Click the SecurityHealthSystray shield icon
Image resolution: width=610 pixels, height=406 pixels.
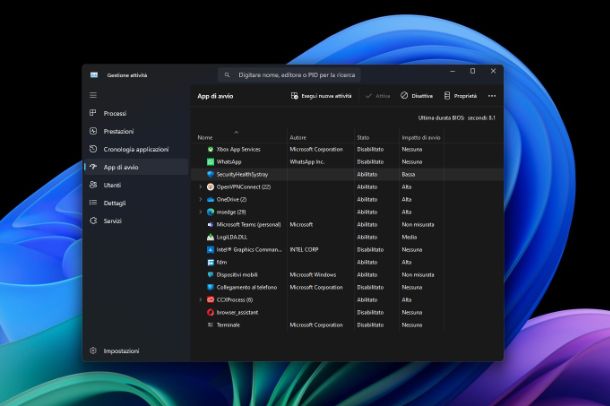[x=210, y=174]
